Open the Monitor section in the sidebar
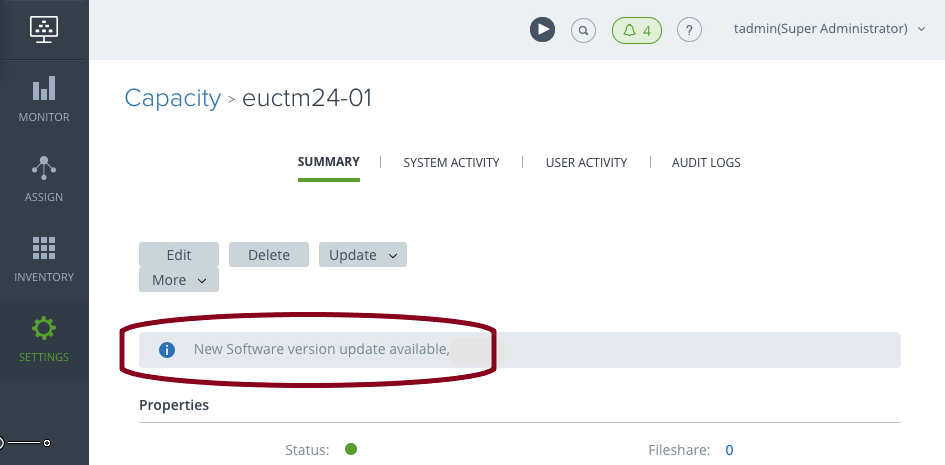The width and height of the screenshot is (945, 465). point(44,99)
